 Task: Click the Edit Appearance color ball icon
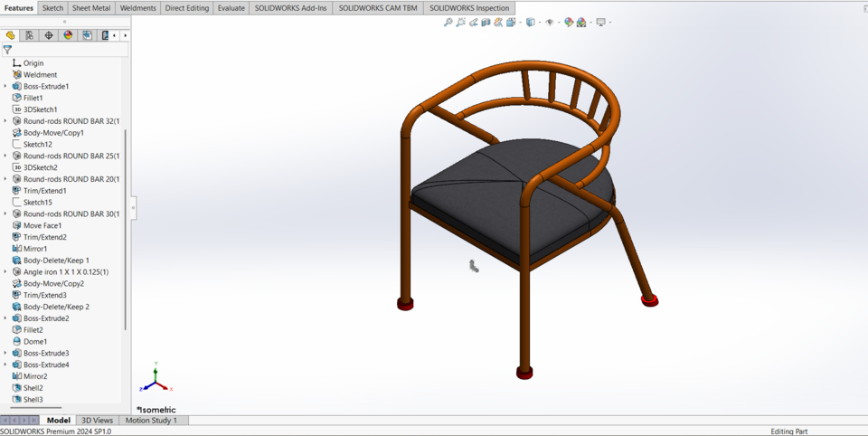click(569, 22)
